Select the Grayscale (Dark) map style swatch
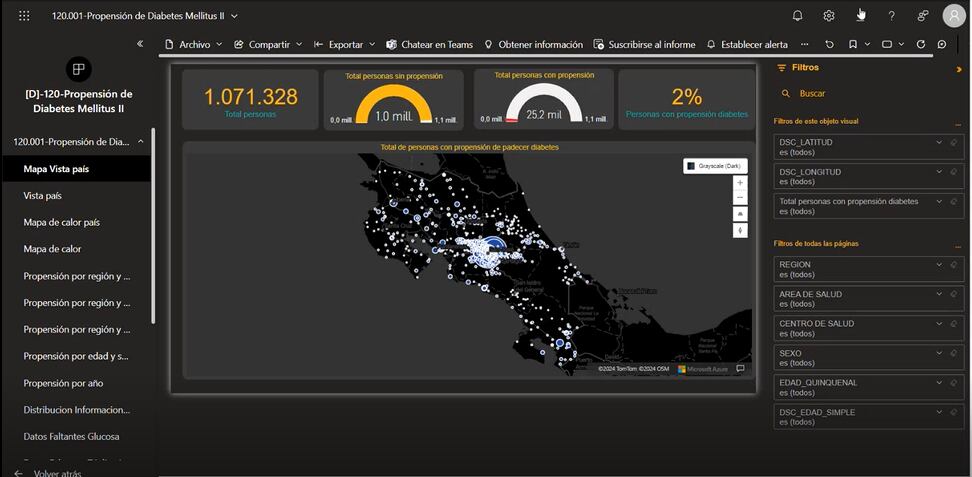Screen dimensions: 972x477 pos(691,166)
